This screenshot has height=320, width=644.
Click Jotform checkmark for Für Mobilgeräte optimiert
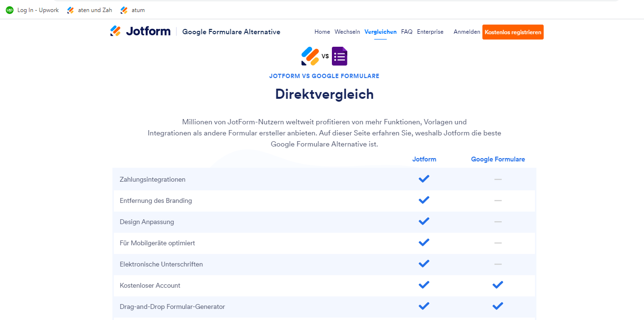coord(424,242)
